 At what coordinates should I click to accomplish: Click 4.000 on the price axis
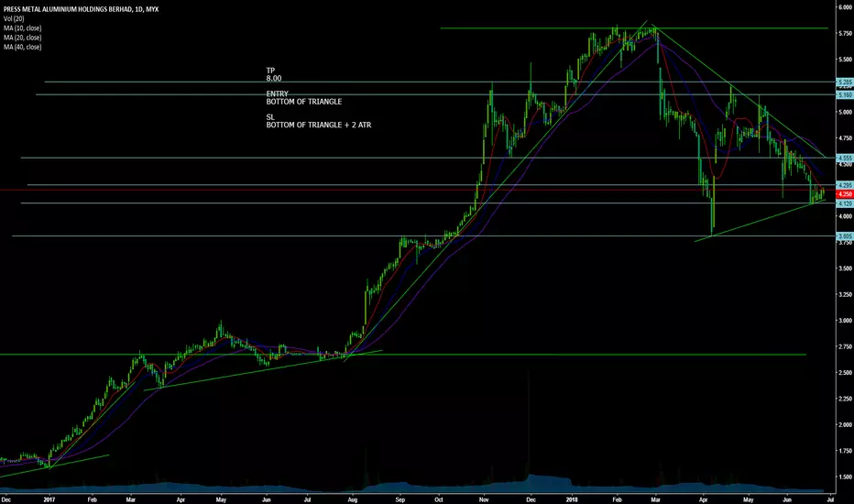click(845, 216)
